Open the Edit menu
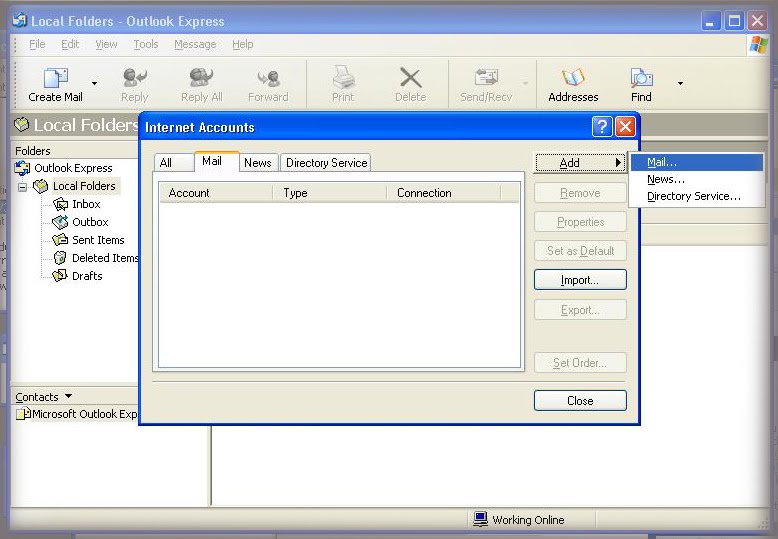 pyautogui.click(x=70, y=45)
